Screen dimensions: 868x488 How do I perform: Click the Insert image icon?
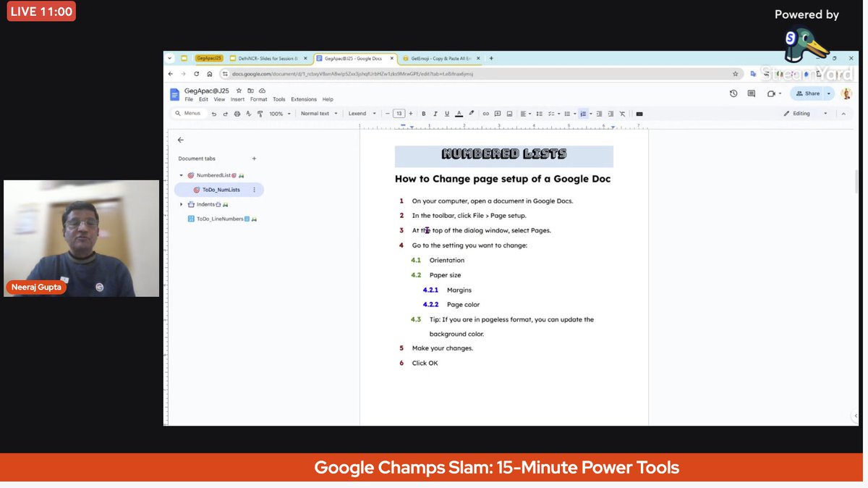click(x=509, y=114)
